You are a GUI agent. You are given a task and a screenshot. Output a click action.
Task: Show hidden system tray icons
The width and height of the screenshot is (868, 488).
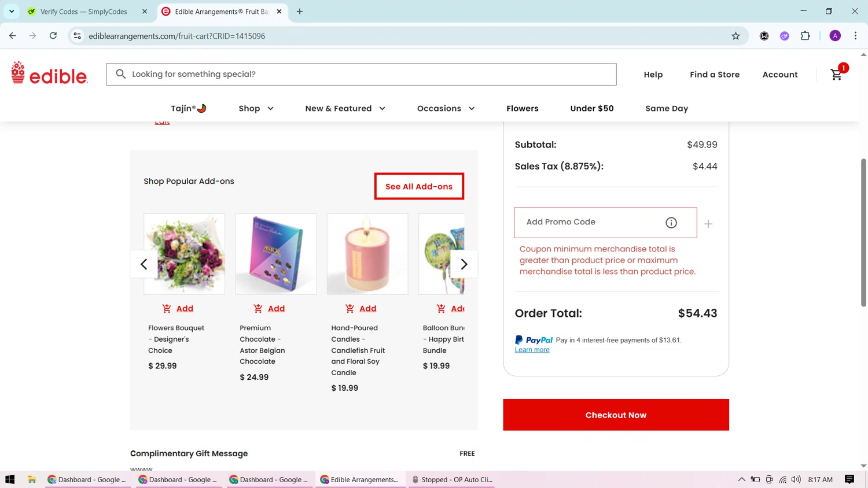(741, 479)
